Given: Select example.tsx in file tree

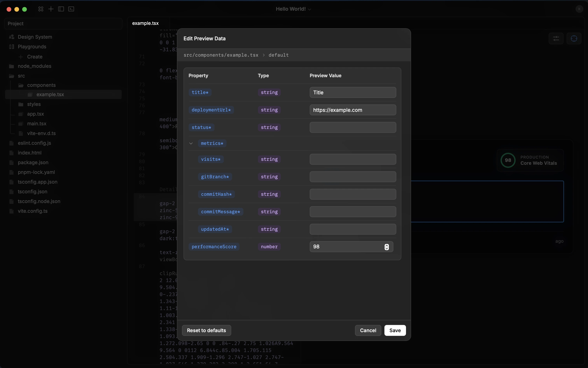Looking at the screenshot, I should click(63, 94).
